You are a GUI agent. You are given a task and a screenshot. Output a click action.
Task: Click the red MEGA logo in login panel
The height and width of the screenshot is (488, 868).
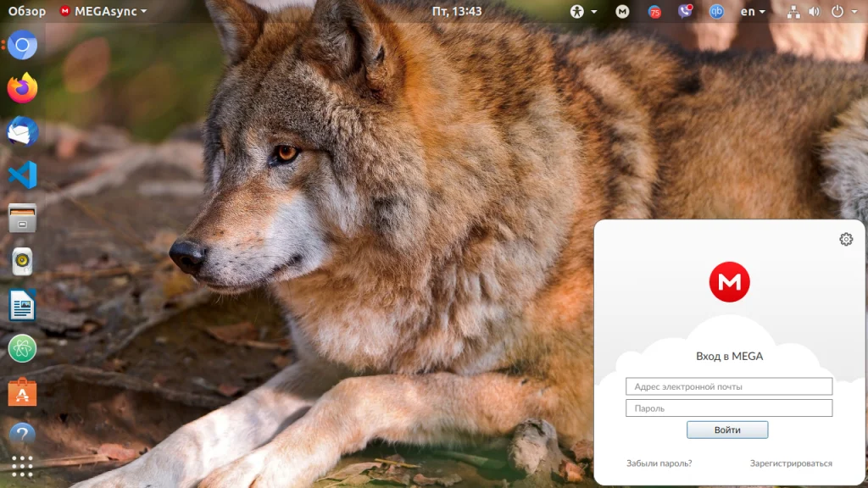729,282
